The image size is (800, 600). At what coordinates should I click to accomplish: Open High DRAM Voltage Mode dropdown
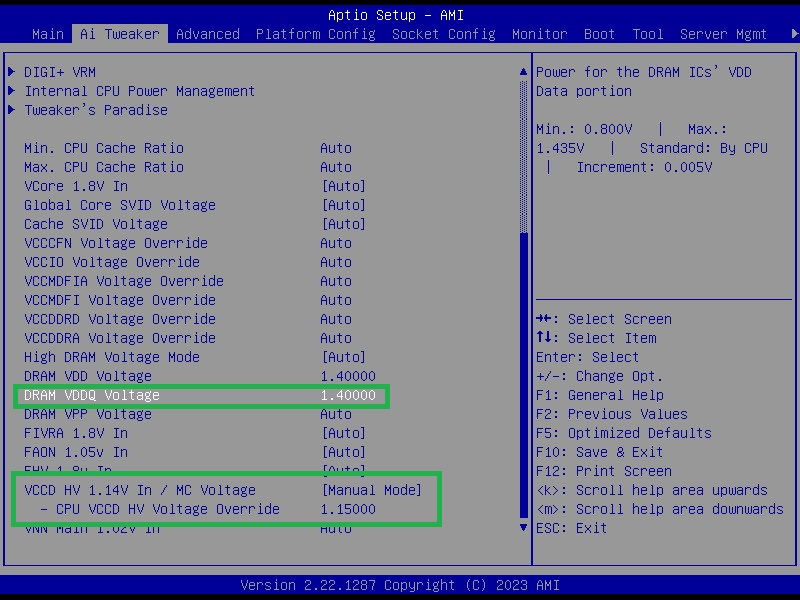343,357
